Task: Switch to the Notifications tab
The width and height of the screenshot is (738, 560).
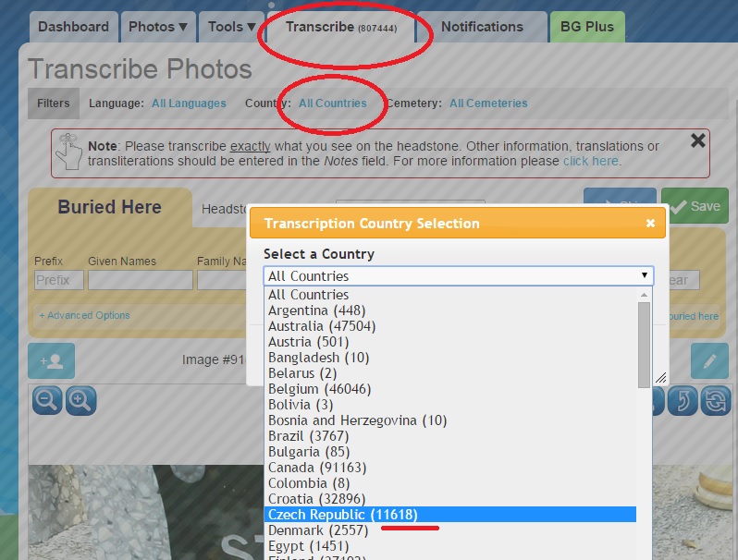Action: tap(482, 27)
